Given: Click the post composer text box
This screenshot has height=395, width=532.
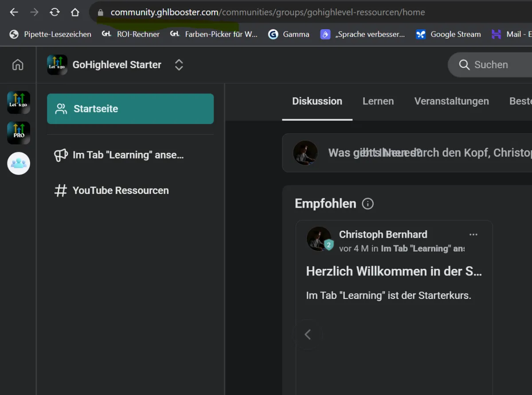Looking at the screenshot, I should [x=426, y=153].
